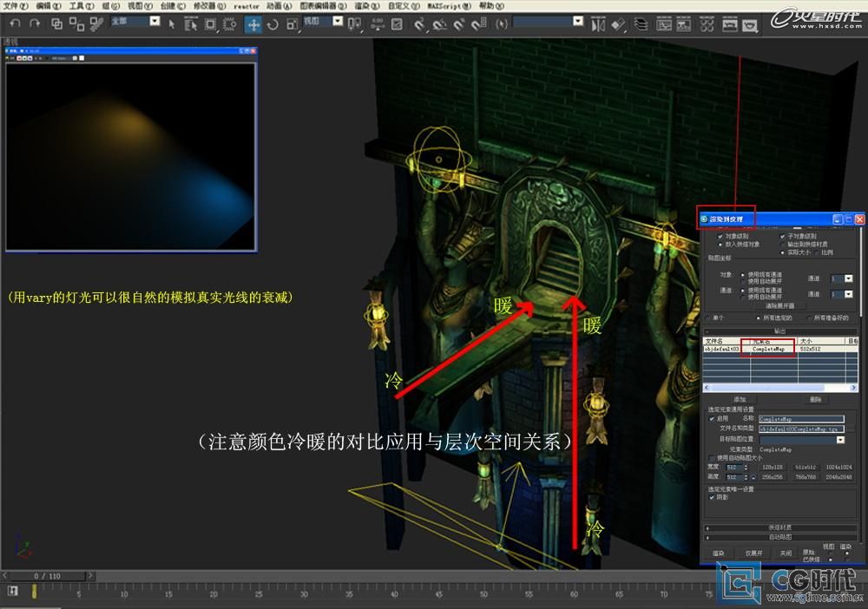Toggle the Window/Crossing selection icon
Viewport: 868px width, 609px height.
point(229,24)
